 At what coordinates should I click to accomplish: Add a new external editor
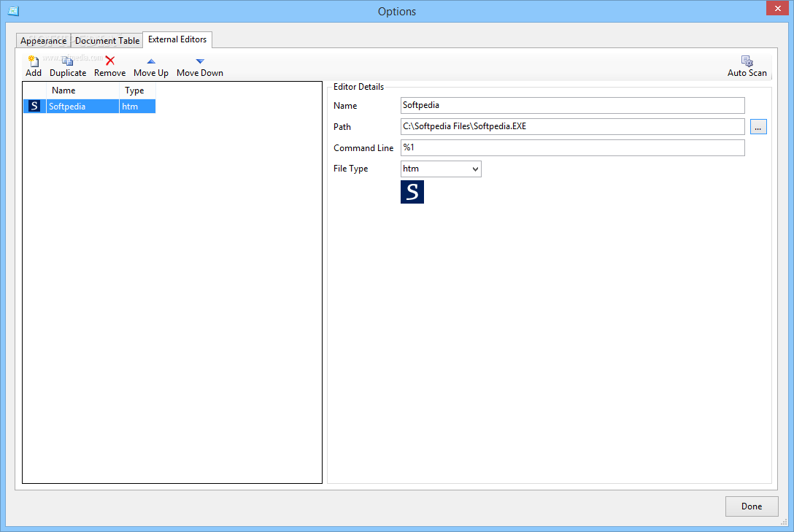point(34,66)
